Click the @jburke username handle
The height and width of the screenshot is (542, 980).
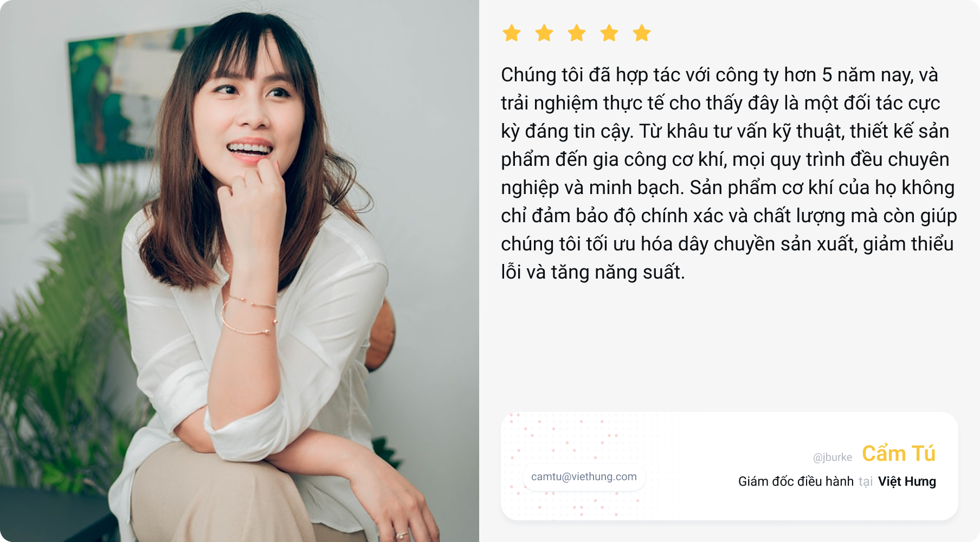point(833,457)
